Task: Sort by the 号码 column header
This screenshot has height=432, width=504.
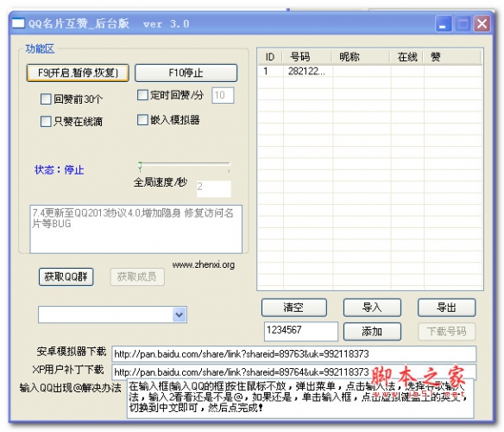Action: 307,57
